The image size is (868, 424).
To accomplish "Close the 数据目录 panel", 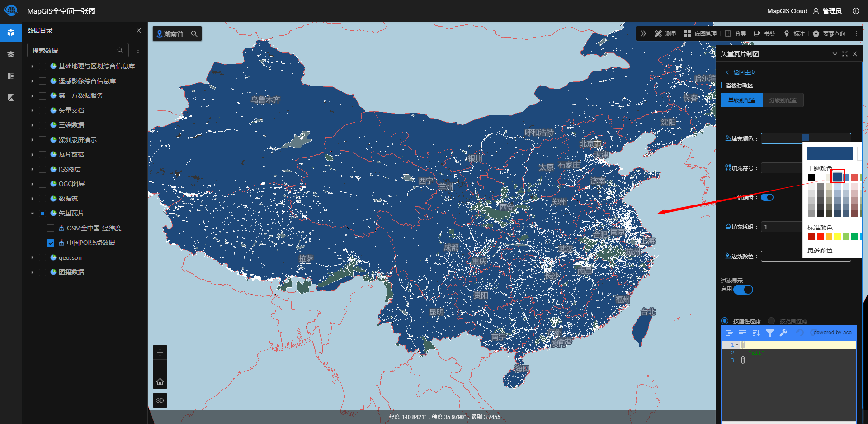I will pyautogui.click(x=139, y=30).
